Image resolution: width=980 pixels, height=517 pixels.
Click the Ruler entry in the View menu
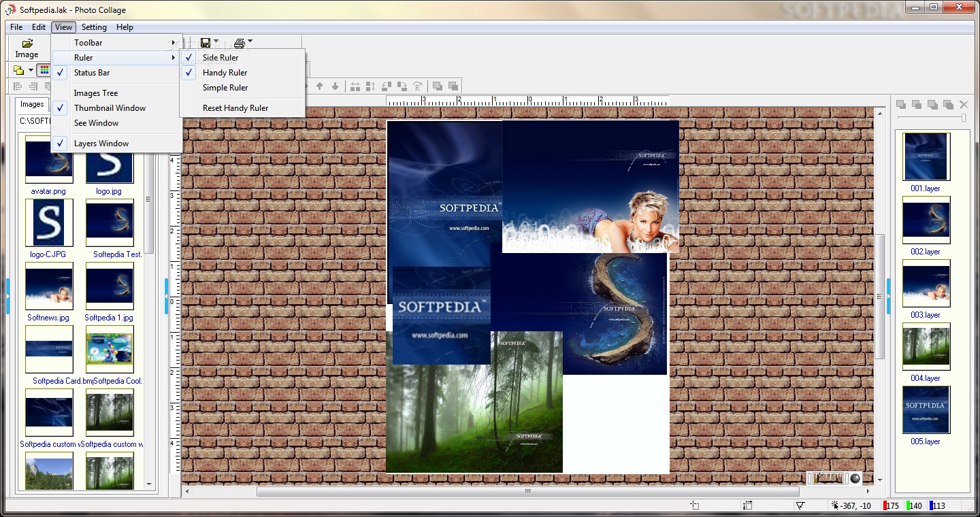pyautogui.click(x=117, y=58)
